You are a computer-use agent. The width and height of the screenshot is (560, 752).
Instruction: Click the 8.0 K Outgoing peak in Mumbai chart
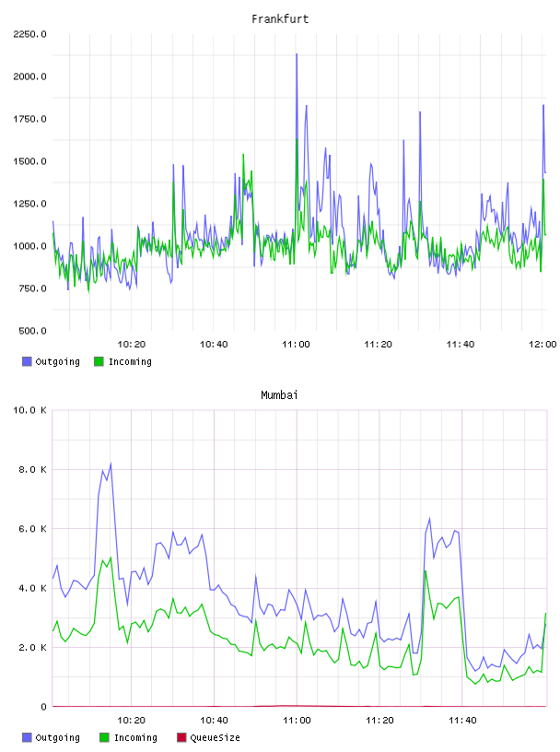(x=111, y=464)
